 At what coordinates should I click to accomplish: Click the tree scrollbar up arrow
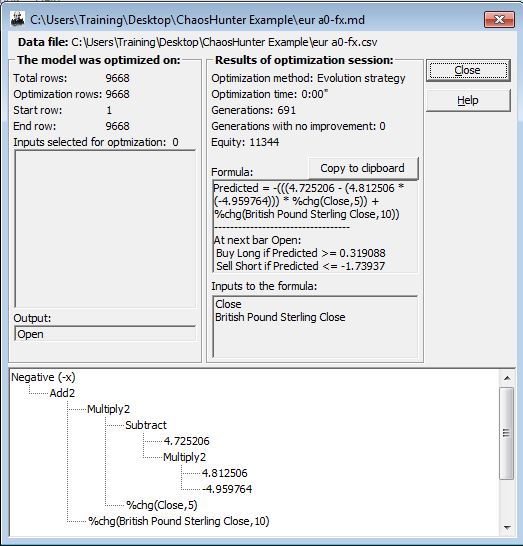pos(507,378)
